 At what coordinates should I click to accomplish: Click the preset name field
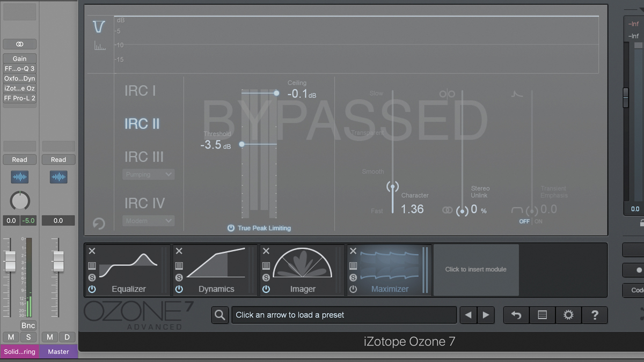pyautogui.click(x=344, y=315)
